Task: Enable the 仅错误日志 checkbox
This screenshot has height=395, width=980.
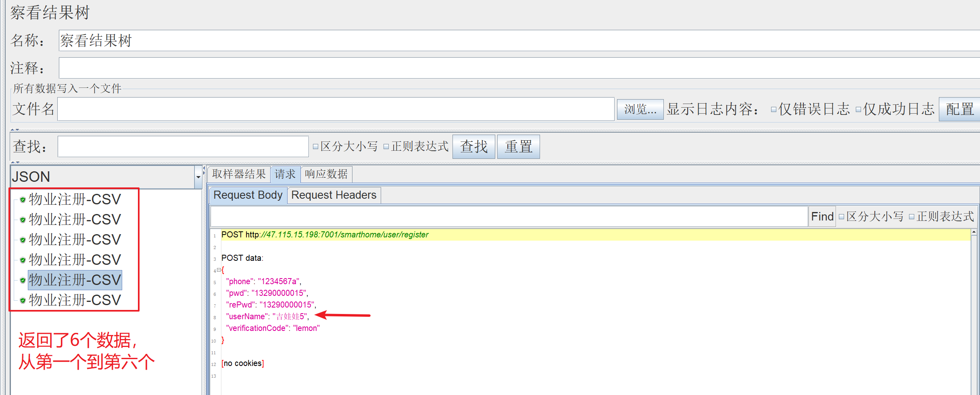Action: [x=774, y=109]
